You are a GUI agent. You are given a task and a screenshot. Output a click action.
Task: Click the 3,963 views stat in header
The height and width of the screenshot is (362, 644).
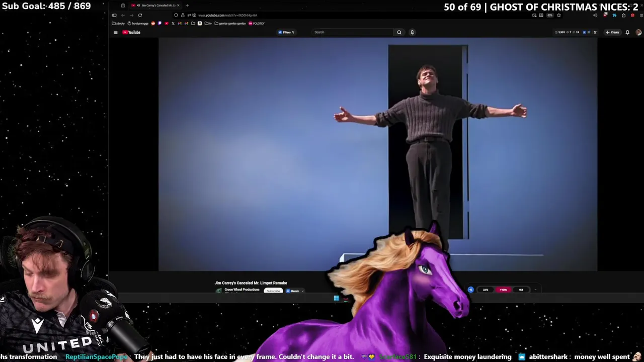tap(560, 32)
